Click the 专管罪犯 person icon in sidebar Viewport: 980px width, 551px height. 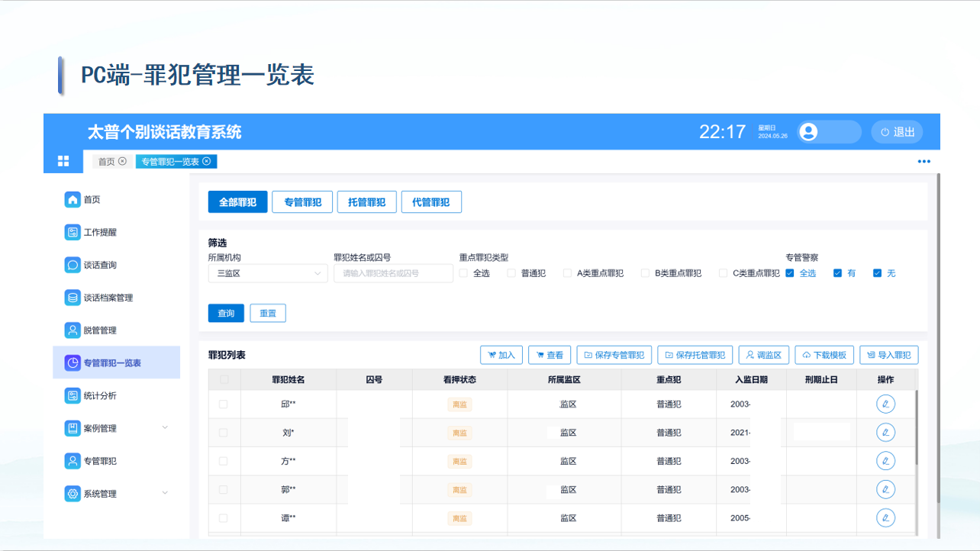73,461
